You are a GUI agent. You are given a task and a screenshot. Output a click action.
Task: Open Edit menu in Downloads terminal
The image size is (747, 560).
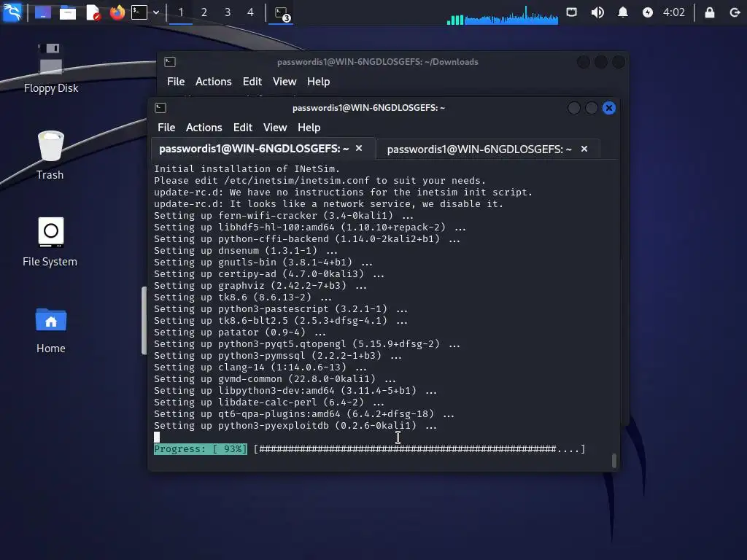[x=252, y=82]
